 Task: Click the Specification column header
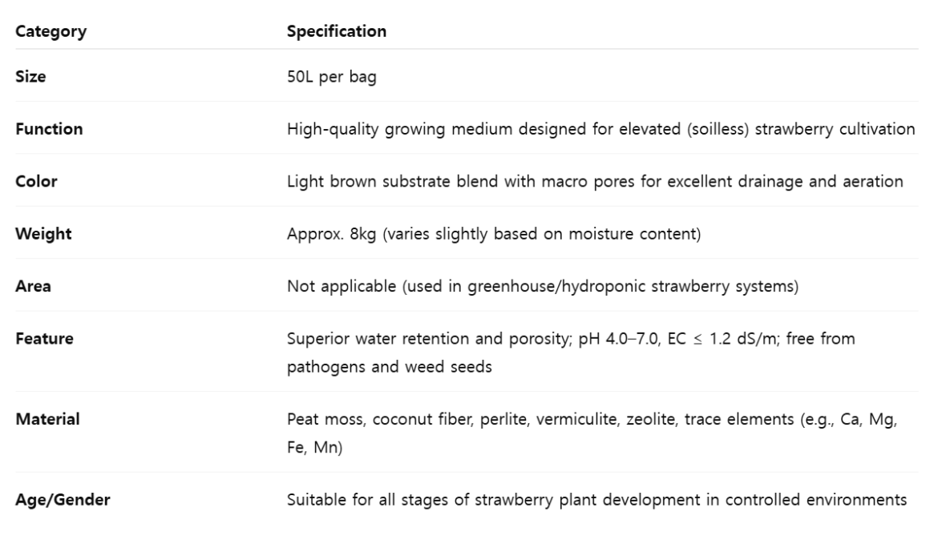tap(337, 32)
